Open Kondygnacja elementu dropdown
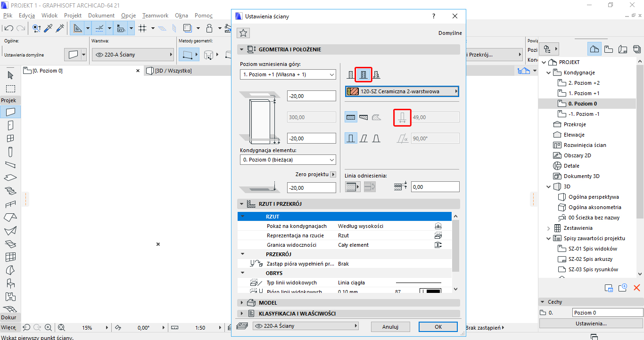 [x=288, y=160]
